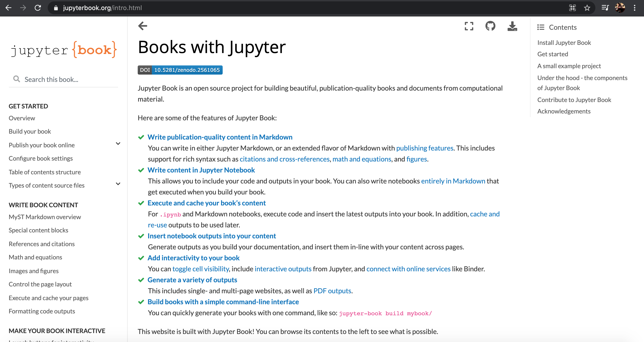
Task: Expand Types of content source files
Action: pos(118,184)
